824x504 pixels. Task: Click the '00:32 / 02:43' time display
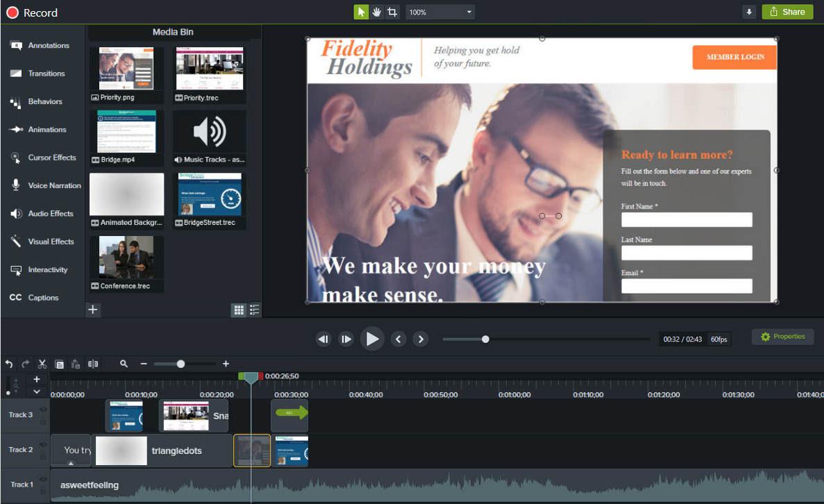coord(682,339)
